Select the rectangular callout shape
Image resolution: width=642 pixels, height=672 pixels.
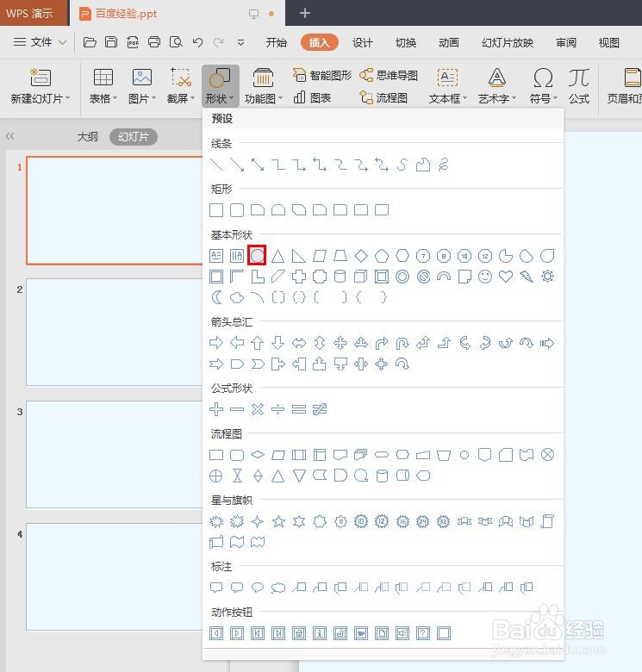[x=216, y=588]
